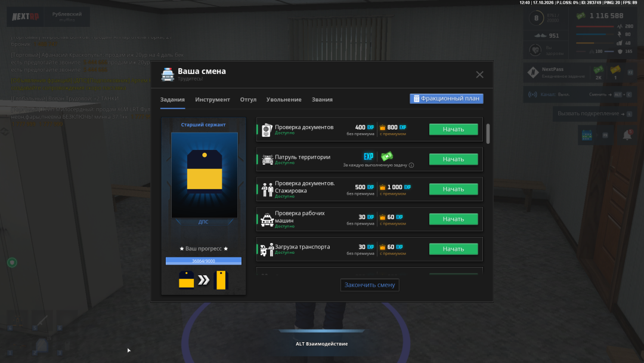Click the large EXP icon in Патруль территории row
The image size is (644, 363).
(369, 156)
